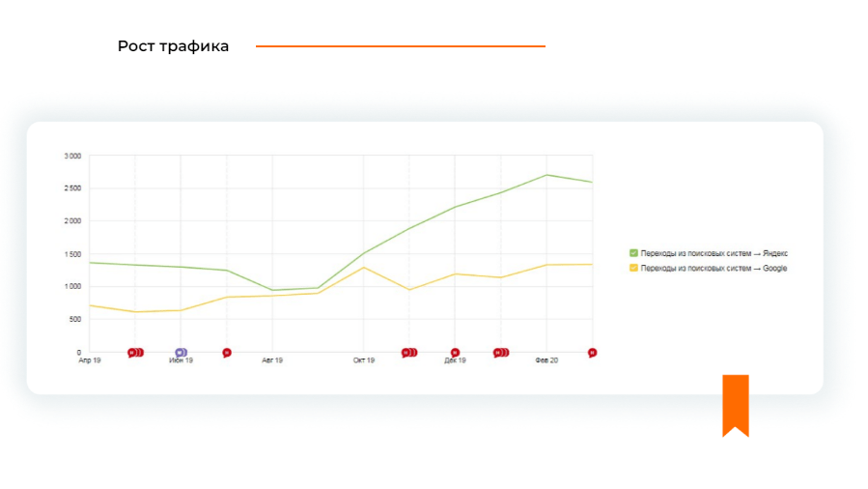The width and height of the screenshot is (868, 489).
Task: Click the red marker cluster after Апр 19
Action: (135, 353)
